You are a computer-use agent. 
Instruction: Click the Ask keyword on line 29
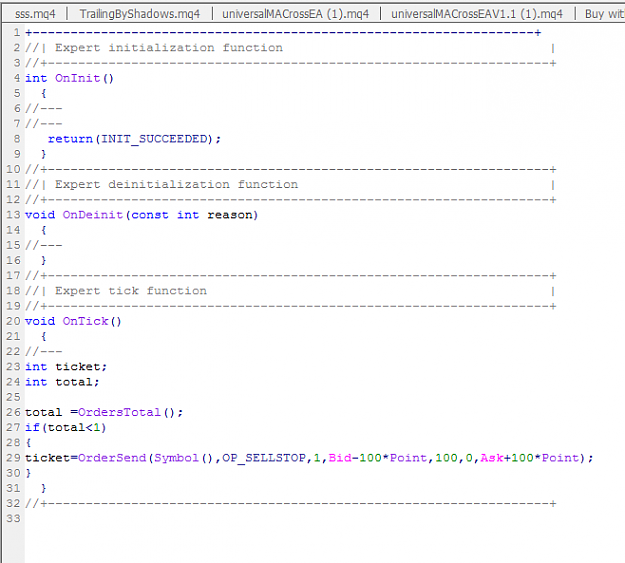491,458
